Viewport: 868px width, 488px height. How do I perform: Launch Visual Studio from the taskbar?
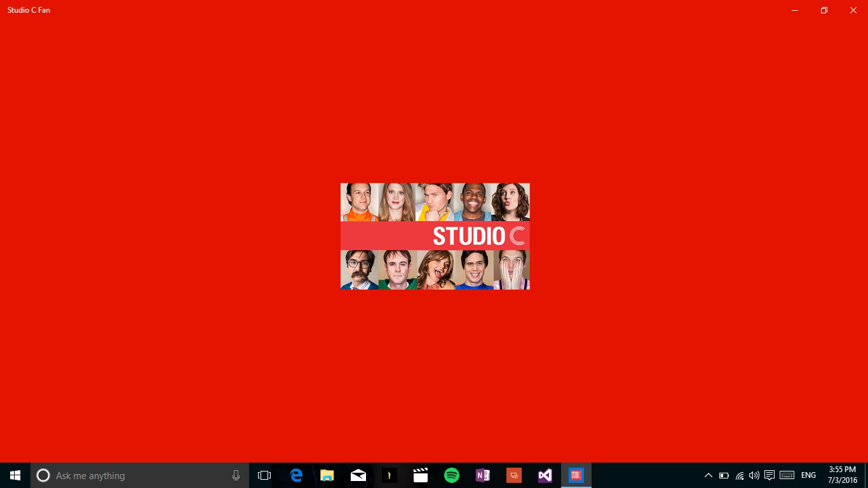545,475
